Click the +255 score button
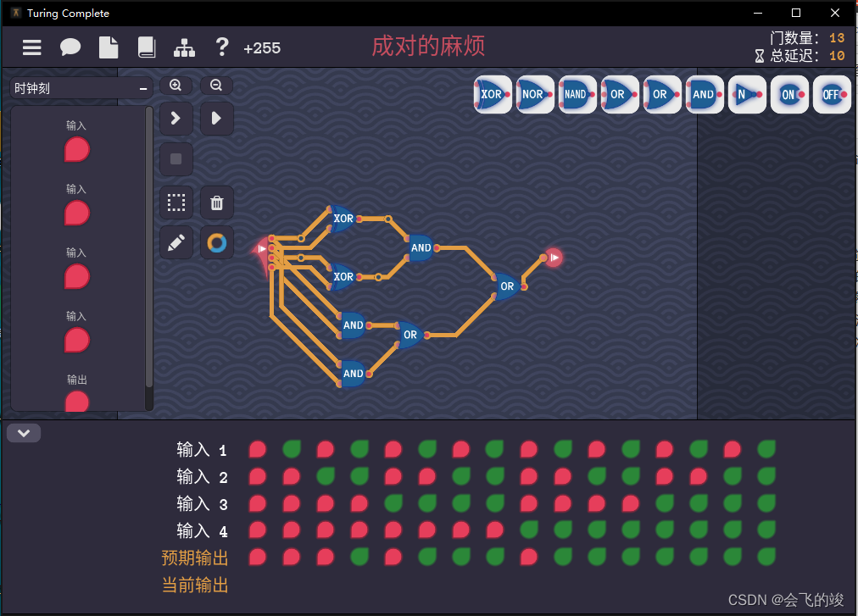This screenshot has height=616, width=858. pyautogui.click(x=262, y=48)
